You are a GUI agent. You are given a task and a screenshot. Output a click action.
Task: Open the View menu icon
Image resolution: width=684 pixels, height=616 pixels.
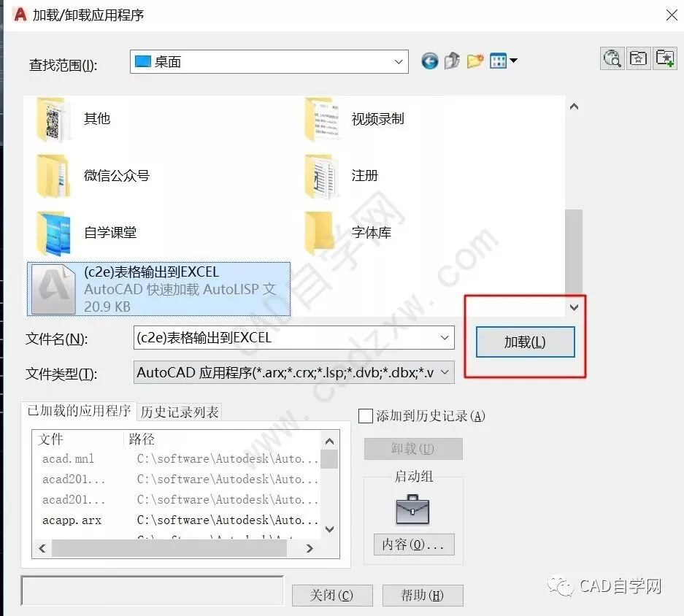[x=503, y=61]
